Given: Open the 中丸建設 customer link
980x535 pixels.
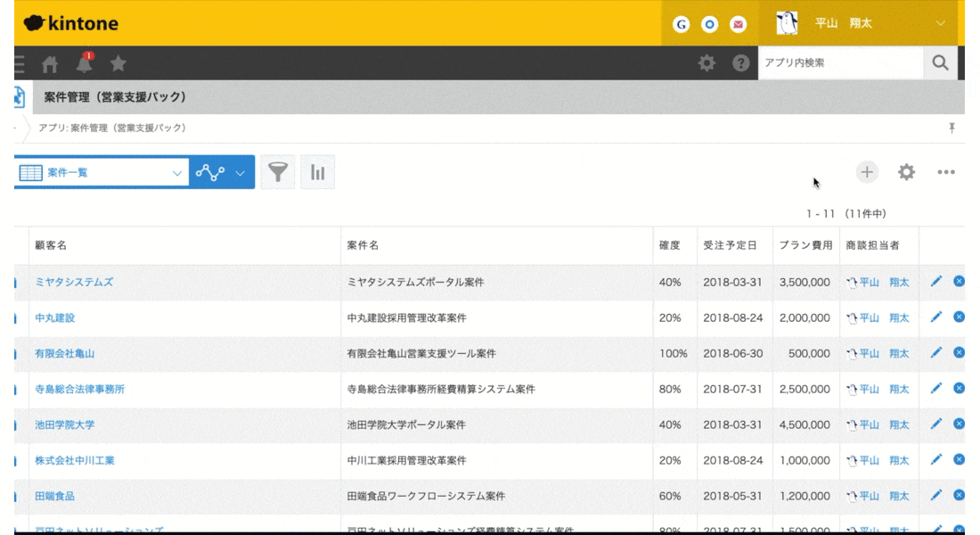Looking at the screenshot, I should (55, 317).
